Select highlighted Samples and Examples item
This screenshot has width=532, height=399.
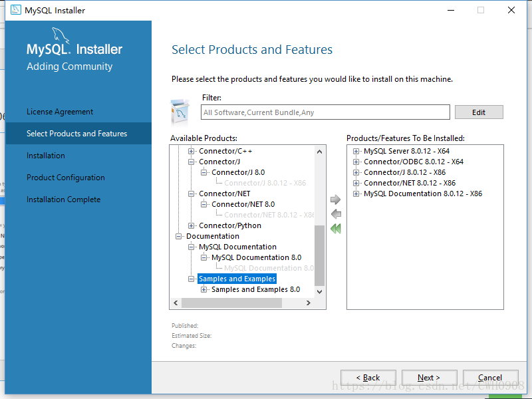point(237,279)
